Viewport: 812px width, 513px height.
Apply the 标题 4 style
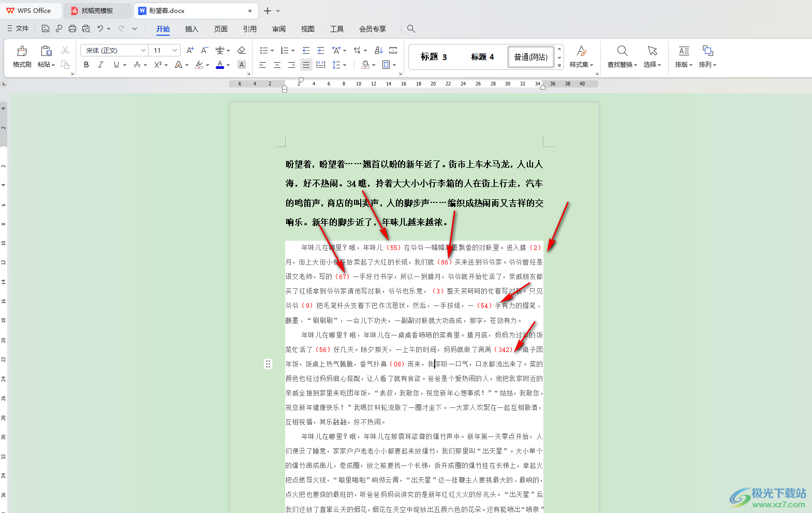coord(482,56)
